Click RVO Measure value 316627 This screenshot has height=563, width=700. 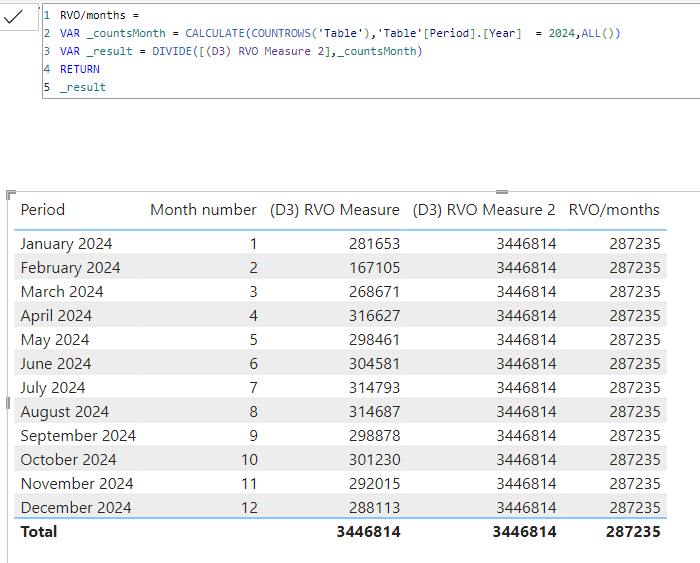pyautogui.click(x=374, y=316)
